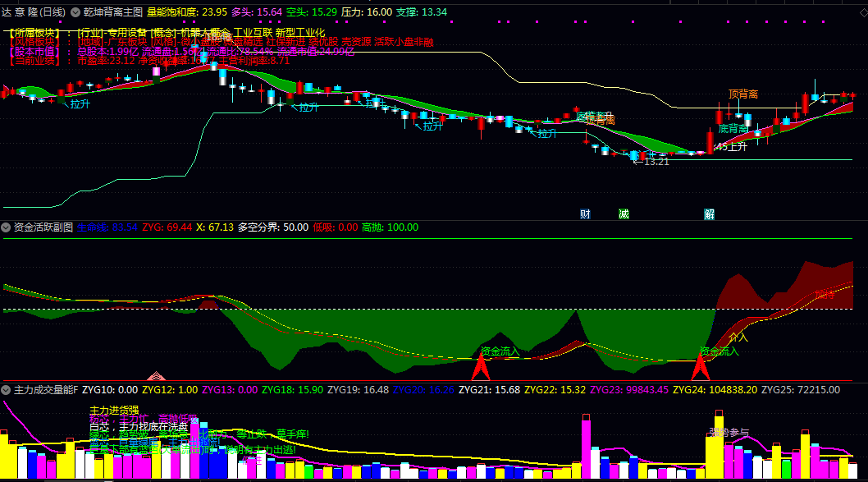Click the 支撑: 13.34 value
This screenshot has height=482, width=868.
pos(421,12)
